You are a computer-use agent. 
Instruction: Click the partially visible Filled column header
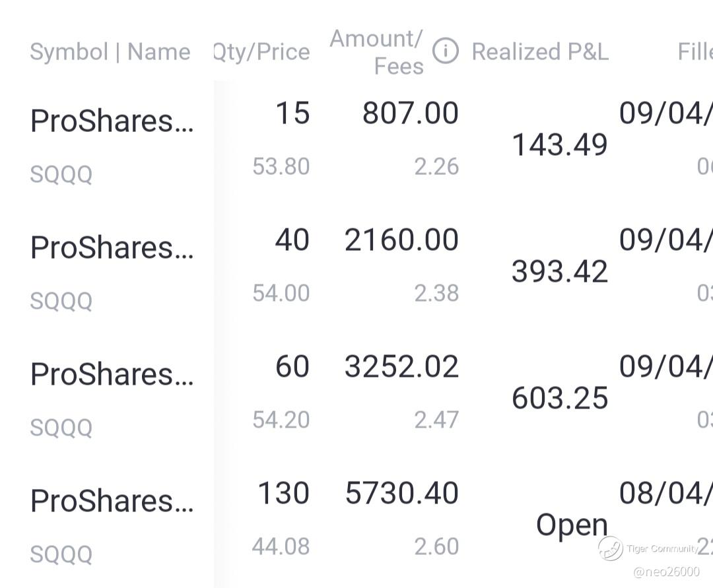[695, 51]
